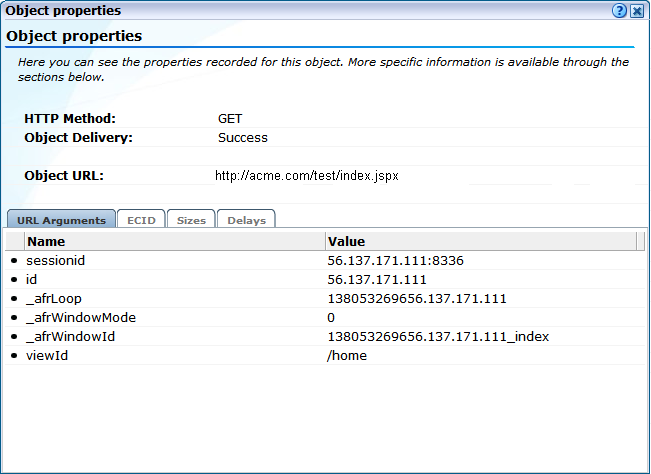651x474 pixels.
Task: Click the value ending in _index
Action: (x=438, y=336)
